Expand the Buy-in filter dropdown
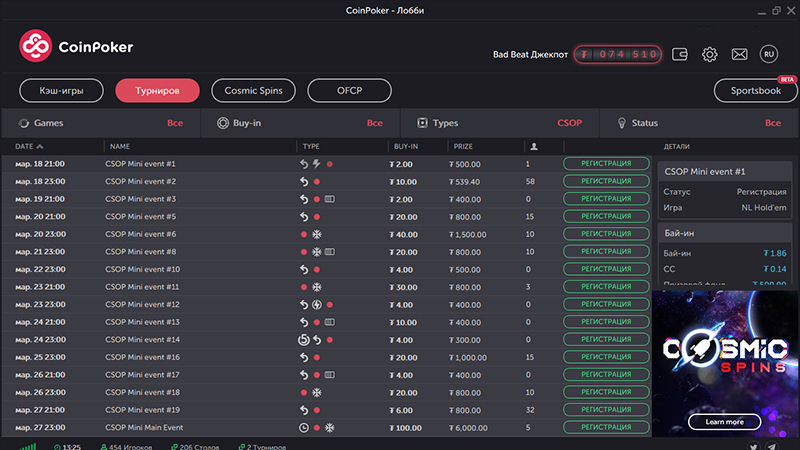 [x=300, y=123]
